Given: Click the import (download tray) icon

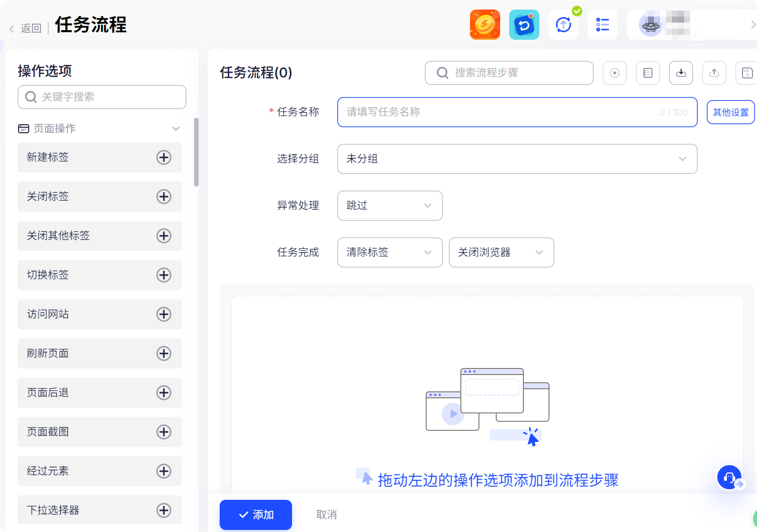Looking at the screenshot, I should pos(681,73).
